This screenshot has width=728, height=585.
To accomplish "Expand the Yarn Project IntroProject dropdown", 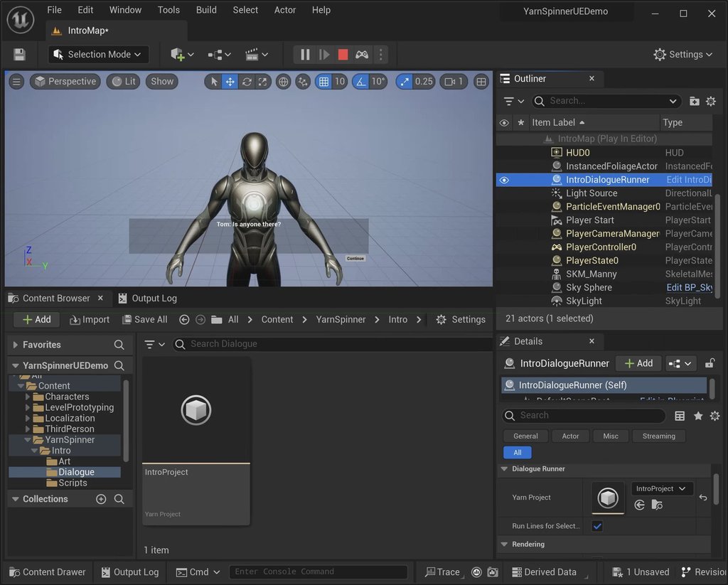I will tap(662, 489).
